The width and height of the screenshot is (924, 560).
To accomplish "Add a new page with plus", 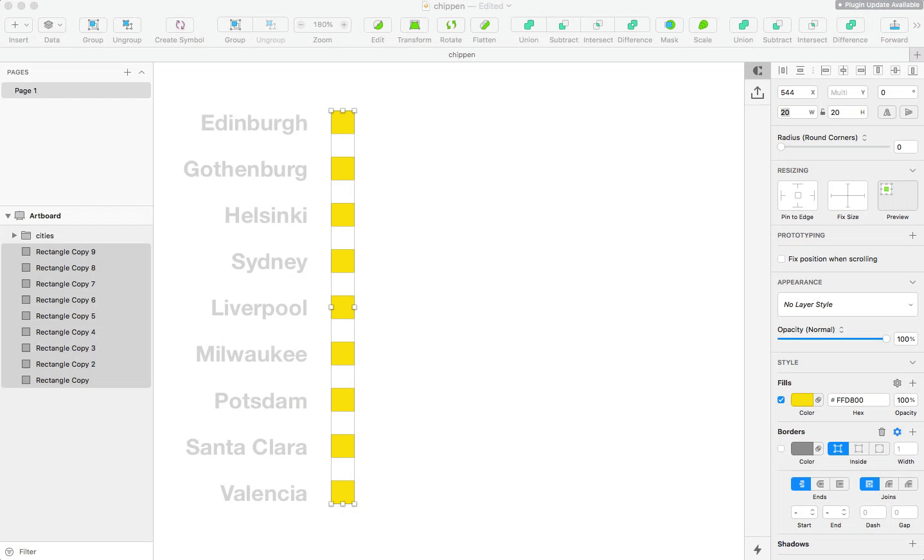I will (127, 72).
